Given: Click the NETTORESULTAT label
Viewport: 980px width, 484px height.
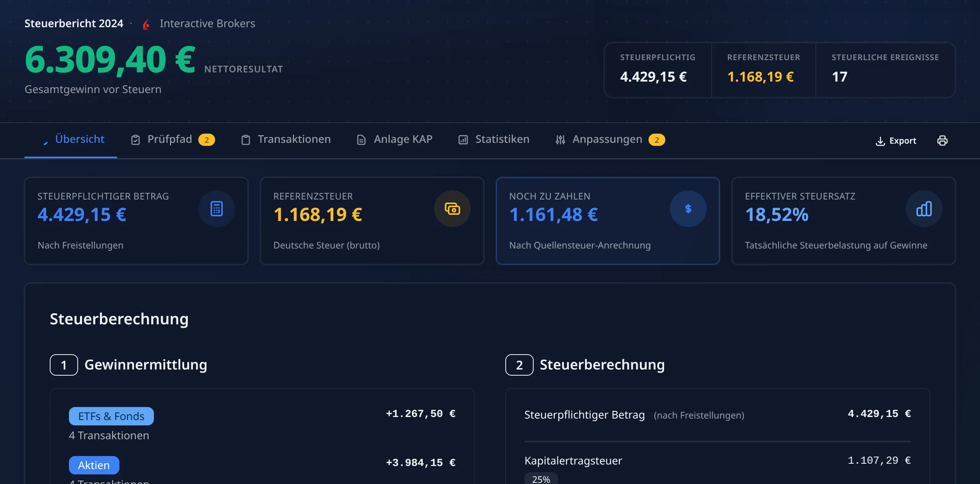Looking at the screenshot, I should pyautogui.click(x=244, y=69).
